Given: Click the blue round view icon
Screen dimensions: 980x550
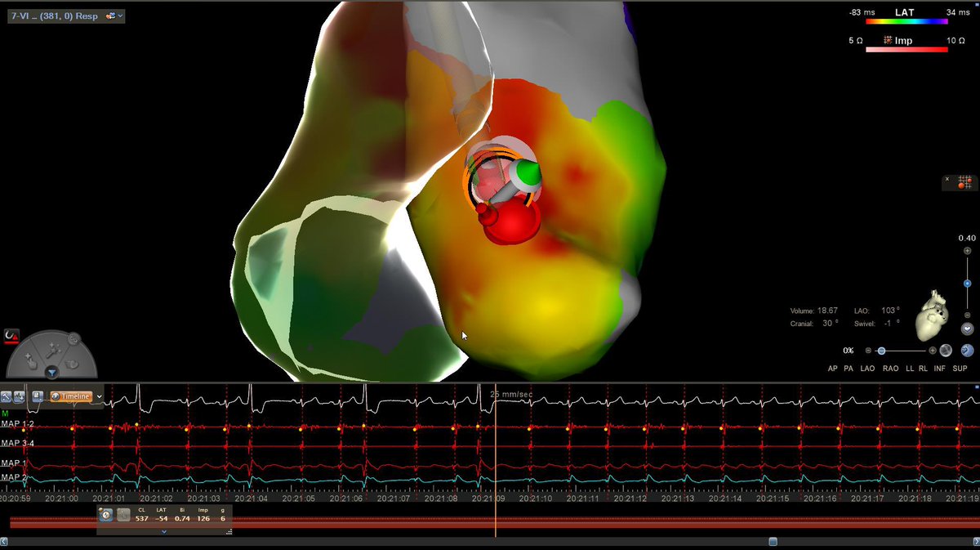Looking at the screenshot, I should click(967, 351).
